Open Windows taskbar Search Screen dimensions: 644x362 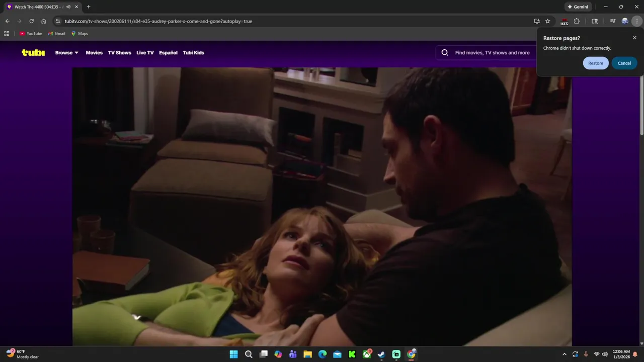pos(249,354)
